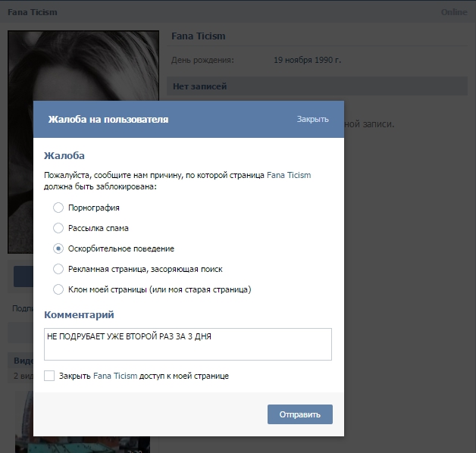The image size is (476, 453).
Task: Click the Online status in top bar
Action: pos(454,13)
